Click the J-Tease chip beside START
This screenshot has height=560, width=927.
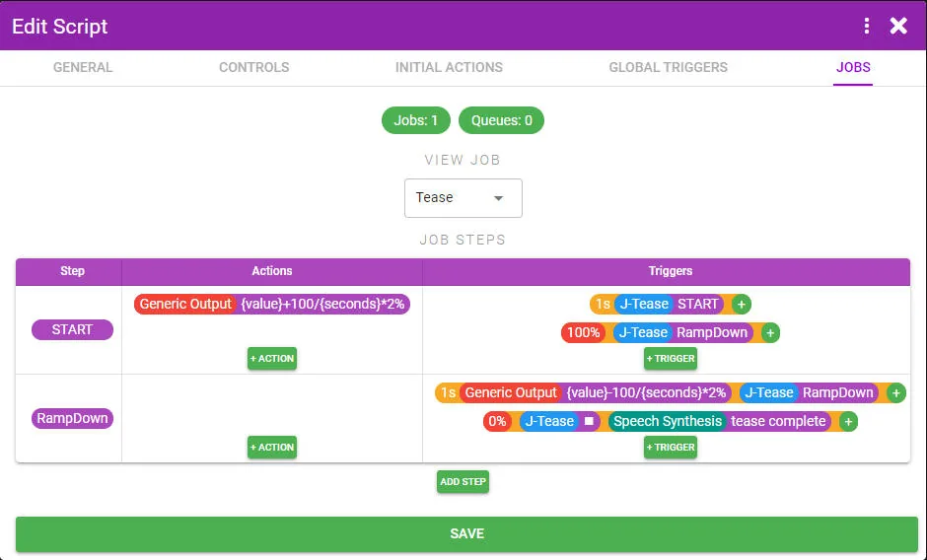point(644,304)
